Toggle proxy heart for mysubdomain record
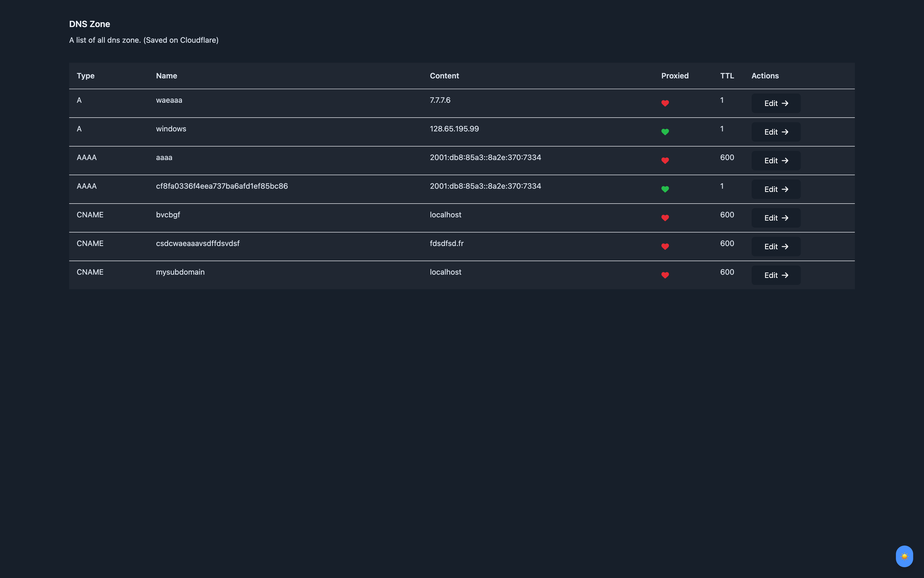 [x=665, y=275]
